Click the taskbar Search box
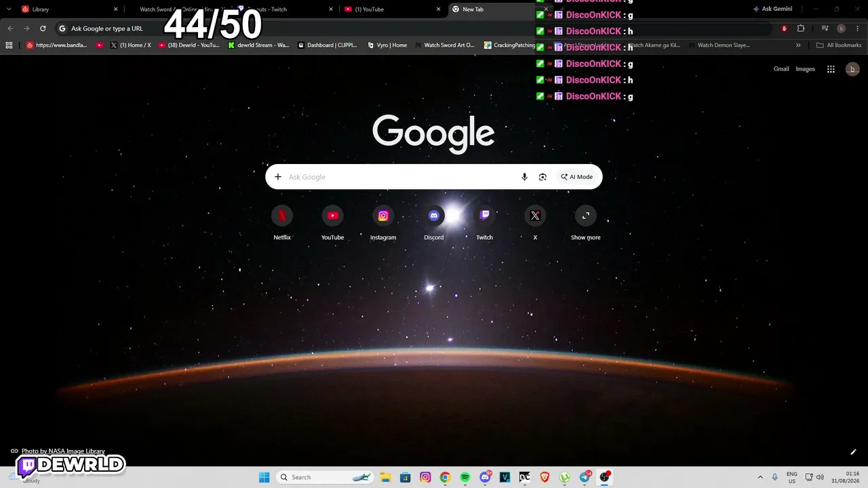The image size is (868, 488). (325, 477)
